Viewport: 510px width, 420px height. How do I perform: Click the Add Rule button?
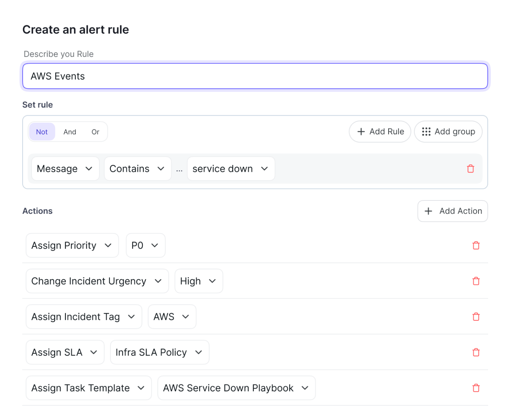380,132
